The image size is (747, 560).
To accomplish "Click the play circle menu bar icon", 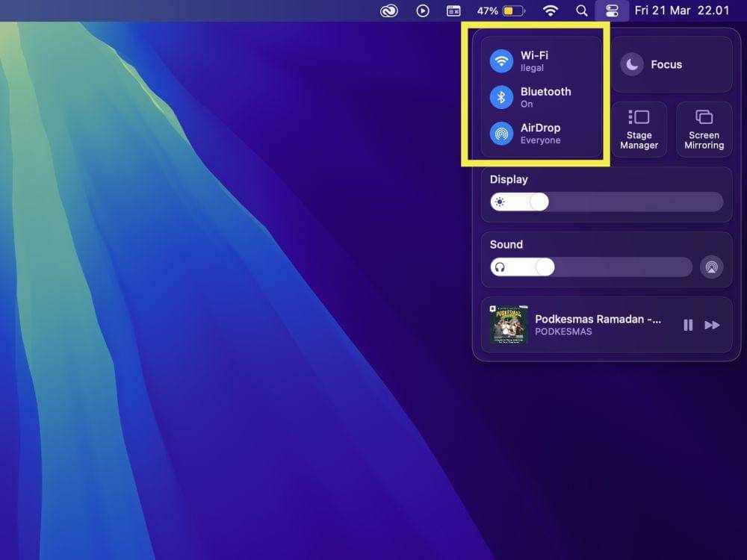I will tap(423, 10).
